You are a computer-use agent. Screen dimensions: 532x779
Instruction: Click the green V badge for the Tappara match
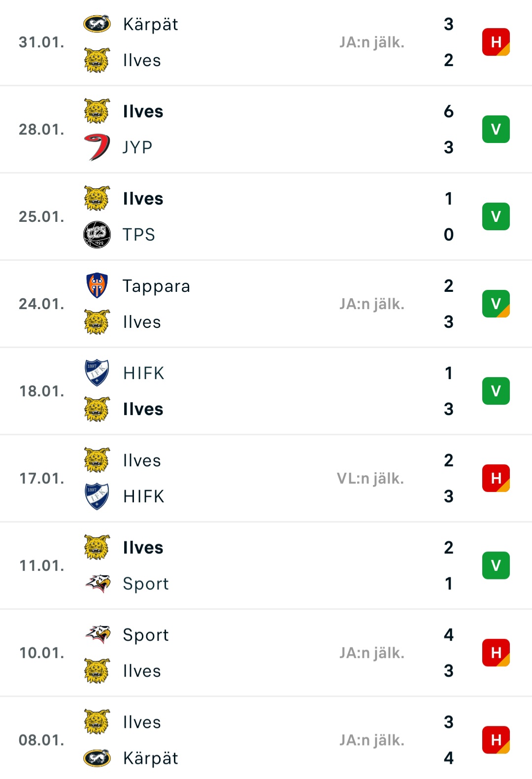(496, 304)
